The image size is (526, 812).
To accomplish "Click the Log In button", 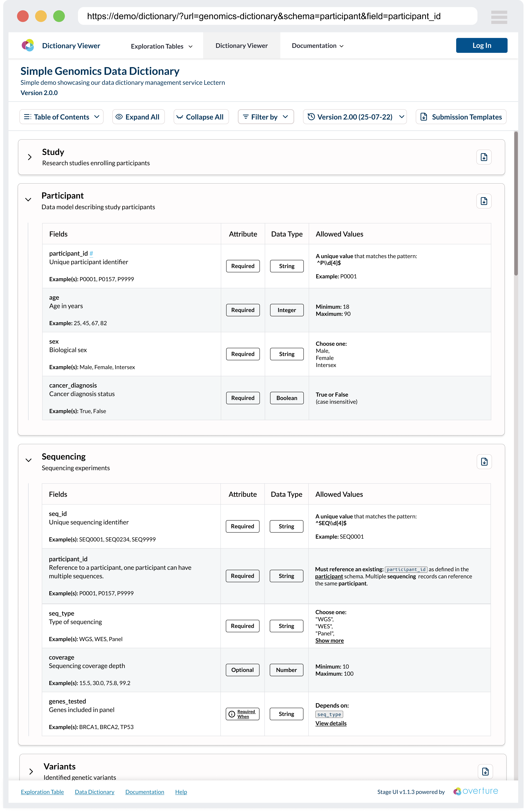I will pos(481,45).
